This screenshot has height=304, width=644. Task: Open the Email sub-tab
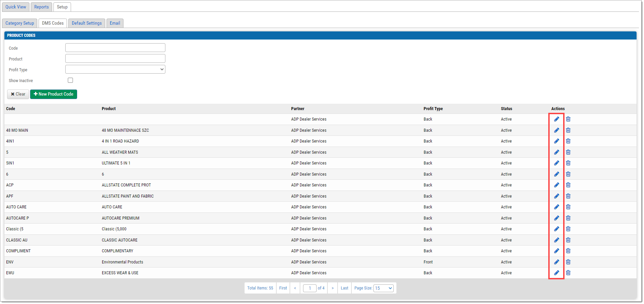click(x=115, y=23)
